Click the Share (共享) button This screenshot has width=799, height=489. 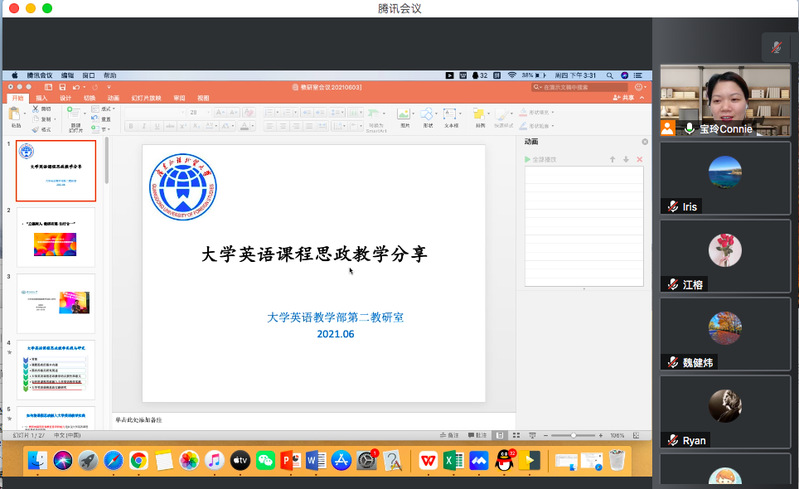(x=624, y=98)
